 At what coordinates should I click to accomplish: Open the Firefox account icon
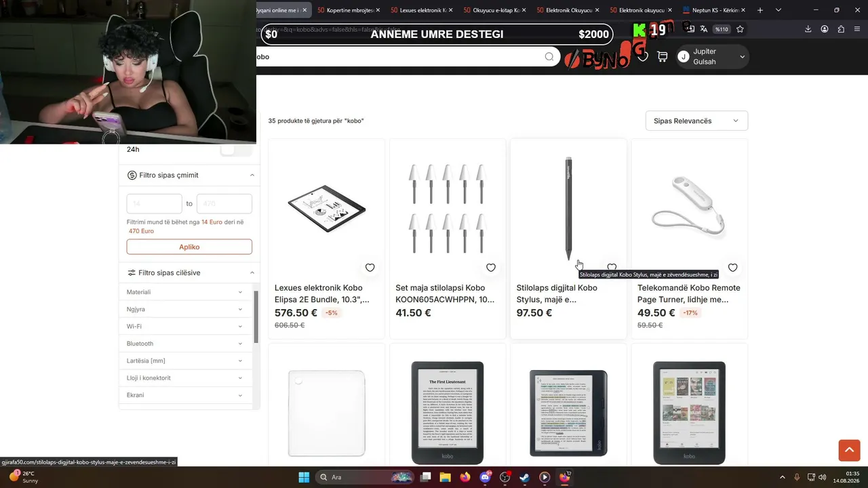pyautogui.click(x=825, y=29)
